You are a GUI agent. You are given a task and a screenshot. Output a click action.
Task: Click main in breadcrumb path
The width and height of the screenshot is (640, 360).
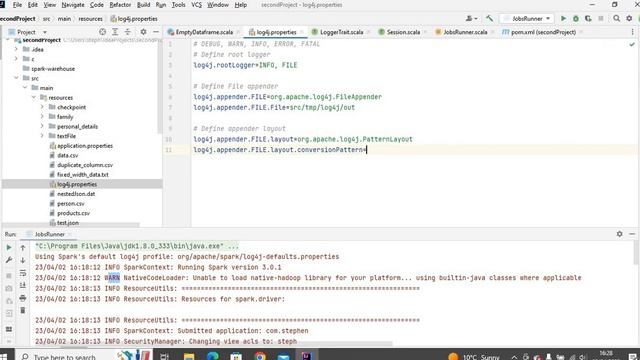point(64,19)
